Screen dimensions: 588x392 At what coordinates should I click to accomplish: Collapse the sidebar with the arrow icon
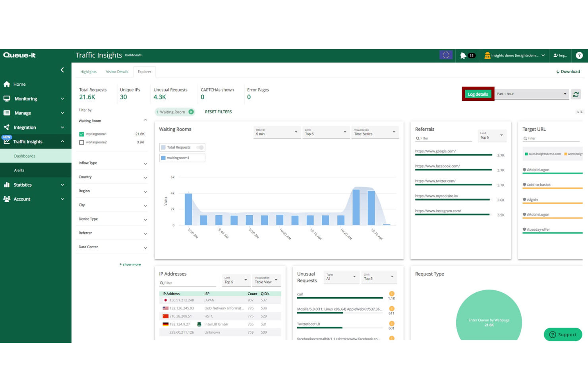62,70
